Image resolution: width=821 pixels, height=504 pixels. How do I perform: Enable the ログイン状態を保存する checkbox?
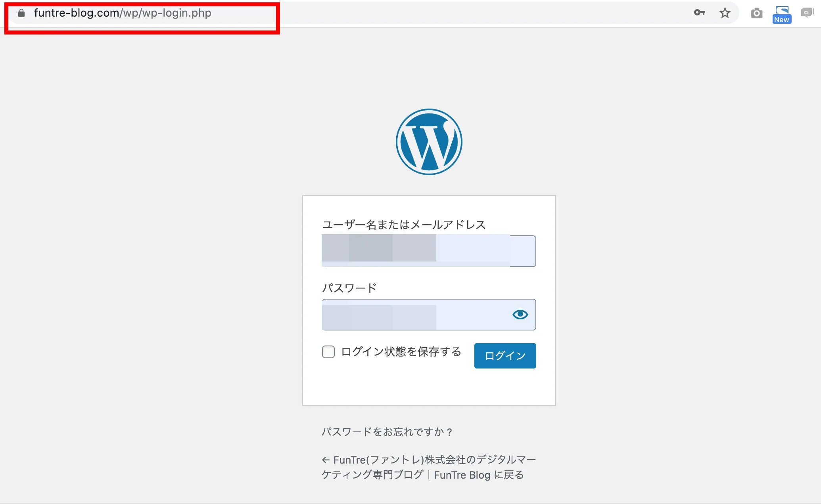pyautogui.click(x=328, y=352)
